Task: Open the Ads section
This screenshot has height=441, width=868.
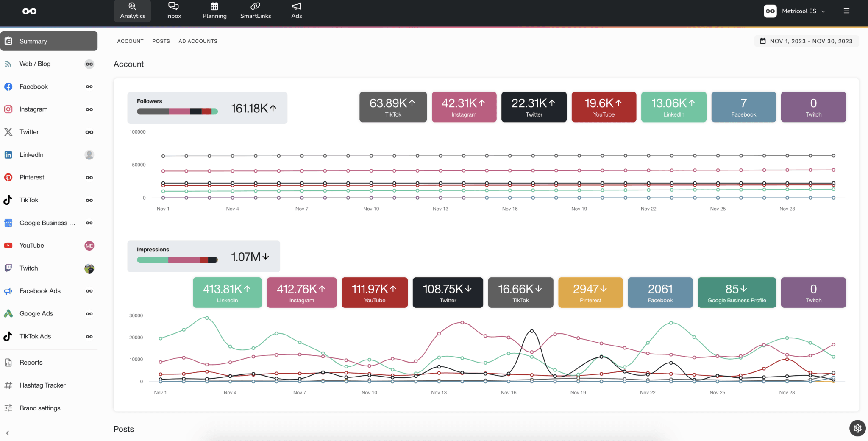Action: coord(296,11)
